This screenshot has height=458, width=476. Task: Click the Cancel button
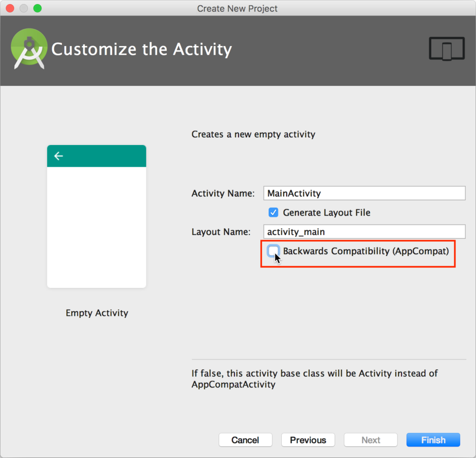245,440
